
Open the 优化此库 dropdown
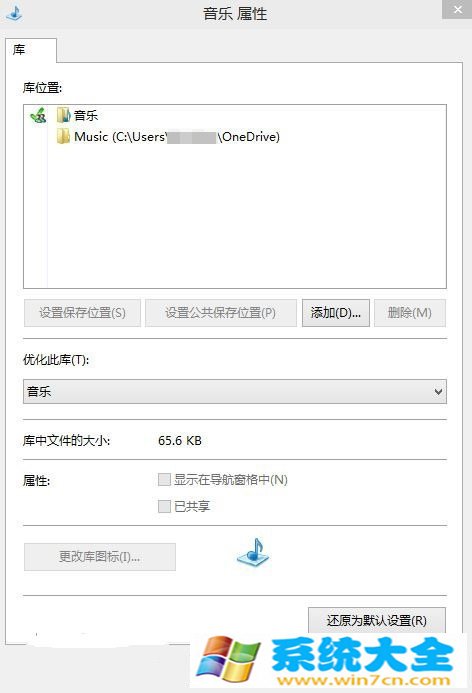(x=235, y=392)
